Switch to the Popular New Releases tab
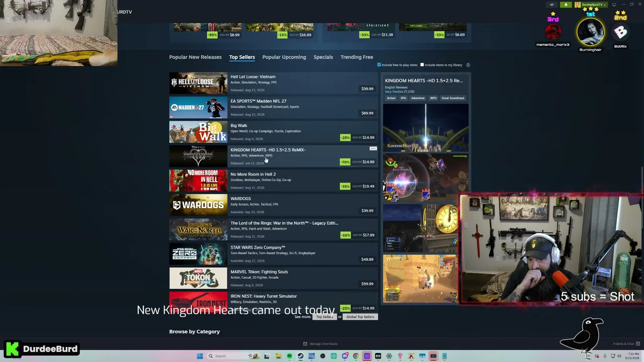Image resolution: width=644 pixels, height=362 pixels. 195,57
